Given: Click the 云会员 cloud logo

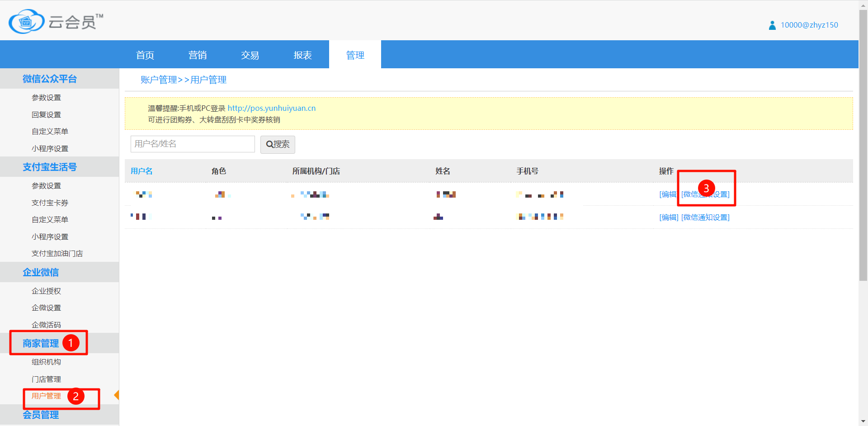Looking at the screenshot, I should (x=27, y=21).
